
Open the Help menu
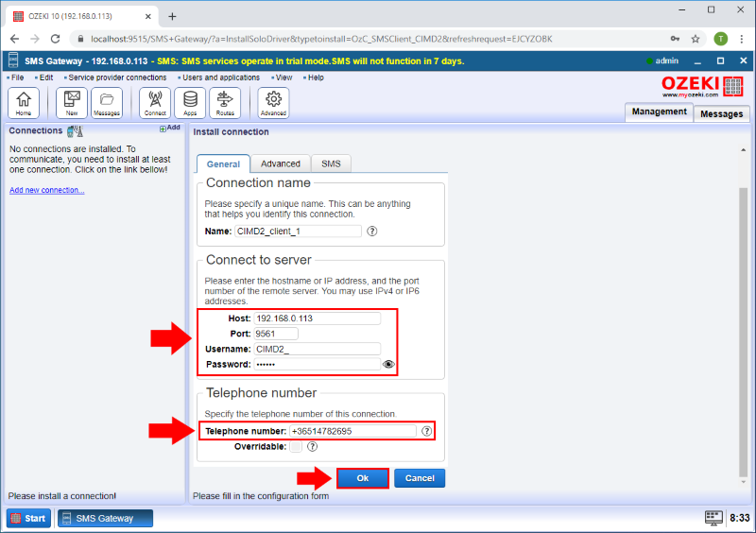[x=314, y=77]
